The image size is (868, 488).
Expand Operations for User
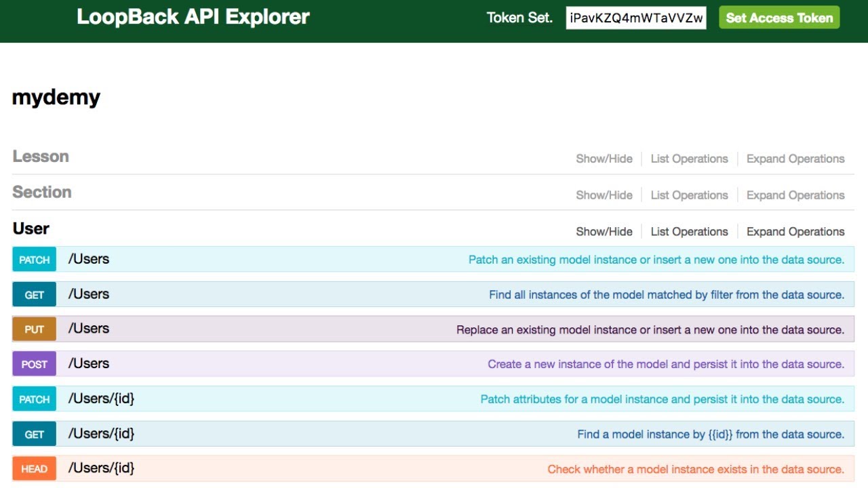795,232
